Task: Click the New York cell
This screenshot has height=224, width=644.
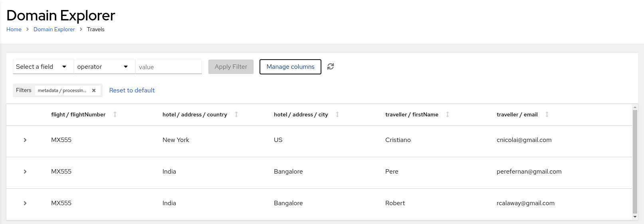Action: 176,140
